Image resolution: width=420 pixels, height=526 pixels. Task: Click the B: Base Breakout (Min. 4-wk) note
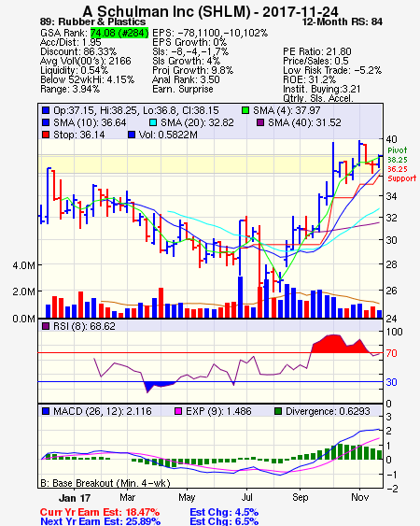[x=105, y=483]
